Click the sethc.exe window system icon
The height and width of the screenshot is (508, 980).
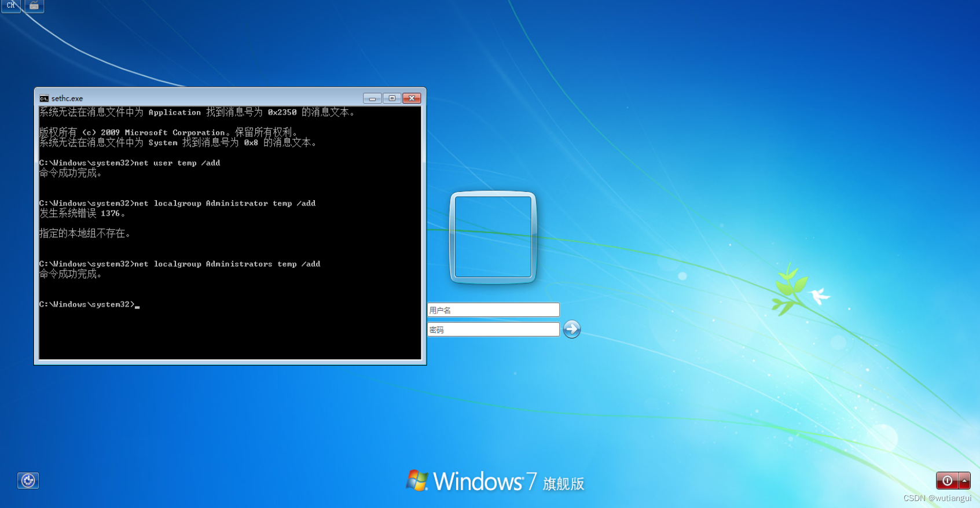click(44, 98)
